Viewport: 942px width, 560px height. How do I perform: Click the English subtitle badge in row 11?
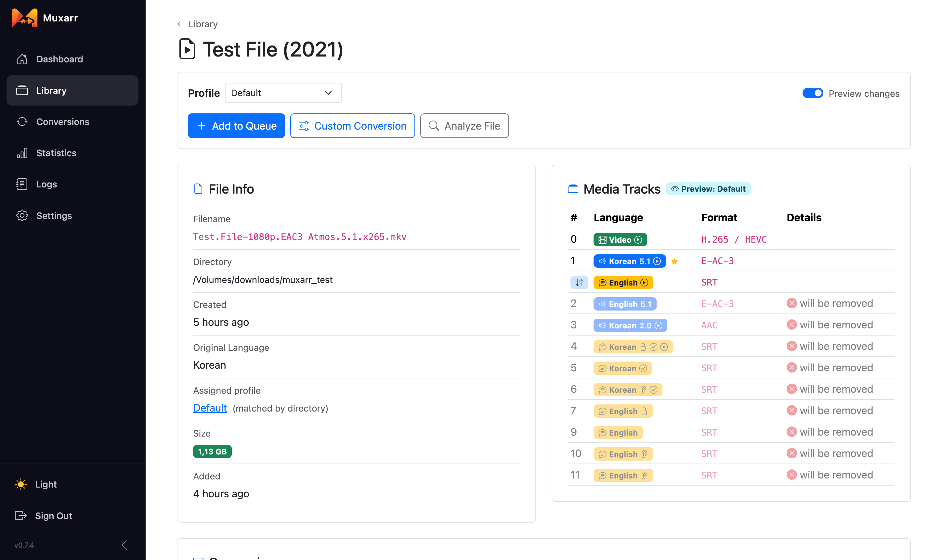pos(623,476)
